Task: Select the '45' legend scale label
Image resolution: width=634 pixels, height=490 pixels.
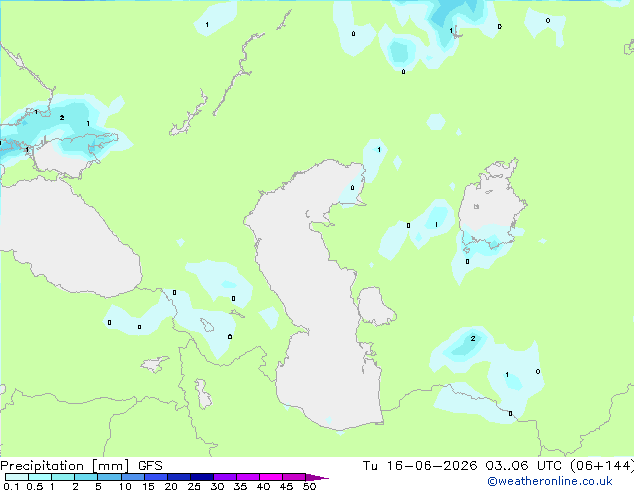Action: point(286,486)
